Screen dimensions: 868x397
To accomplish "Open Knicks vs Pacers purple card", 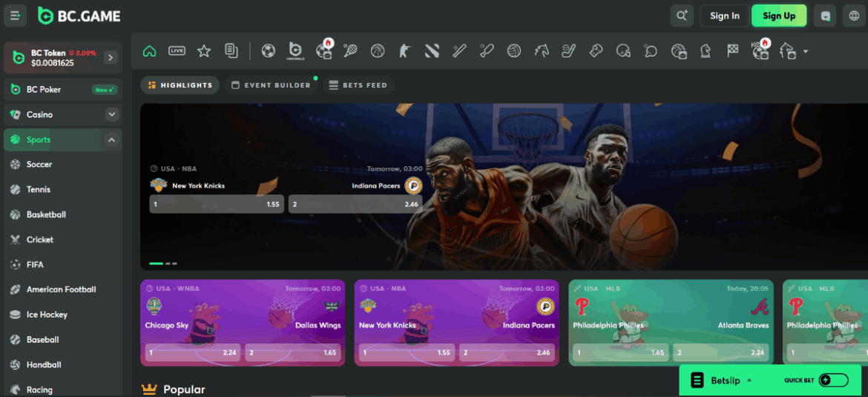I will (457, 322).
